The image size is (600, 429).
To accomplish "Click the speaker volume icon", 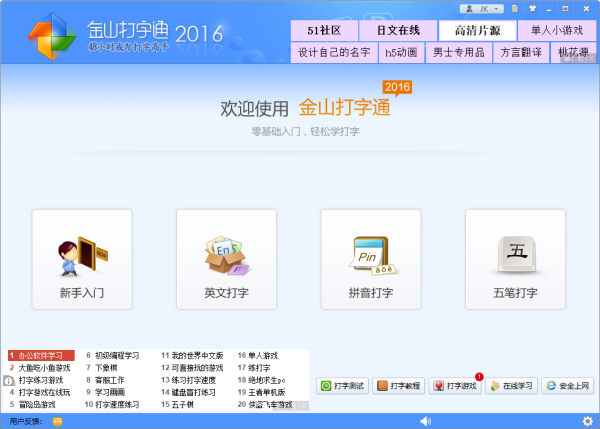I will pyautogui.click(x=425, y=421).
